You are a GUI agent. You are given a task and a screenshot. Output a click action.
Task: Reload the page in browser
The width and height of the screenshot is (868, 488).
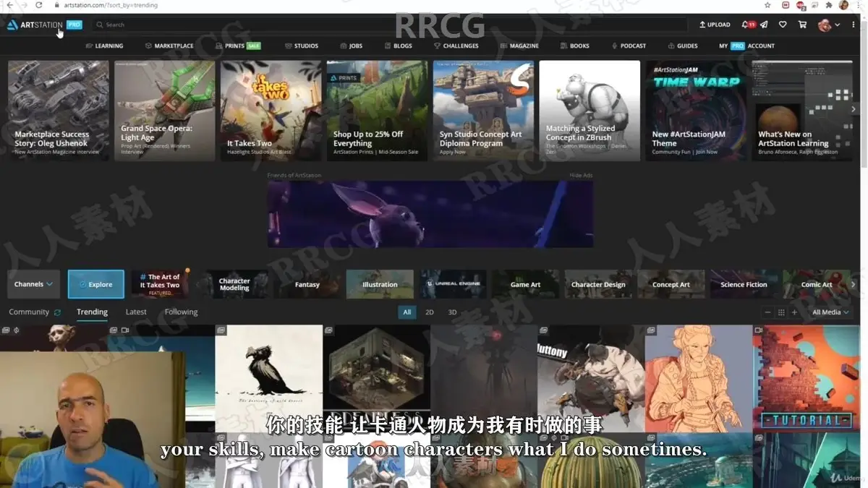click(x=39, y=5)
